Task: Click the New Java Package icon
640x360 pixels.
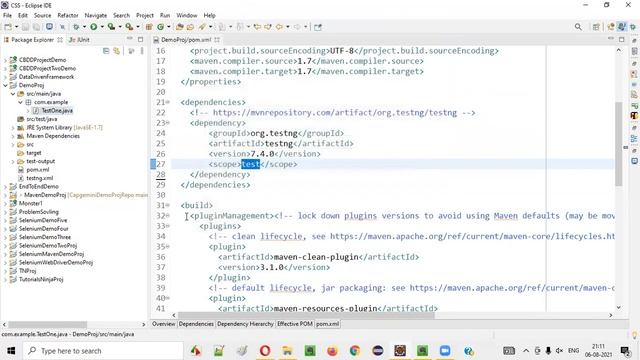Action: [149, 27]
